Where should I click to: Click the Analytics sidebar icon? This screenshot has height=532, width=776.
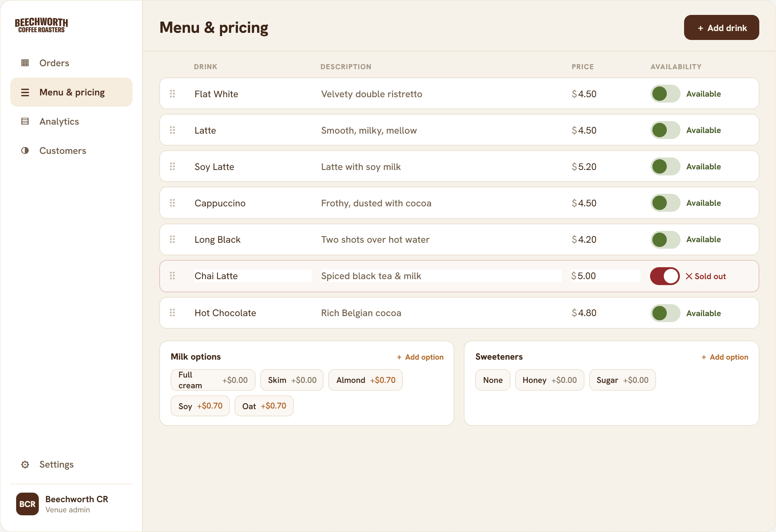click(x=25, y=121)
